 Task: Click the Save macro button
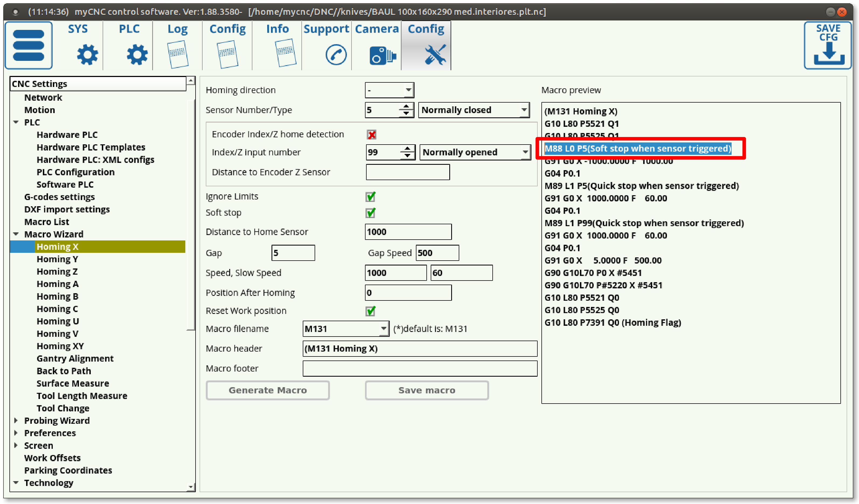tap(427, 390)
